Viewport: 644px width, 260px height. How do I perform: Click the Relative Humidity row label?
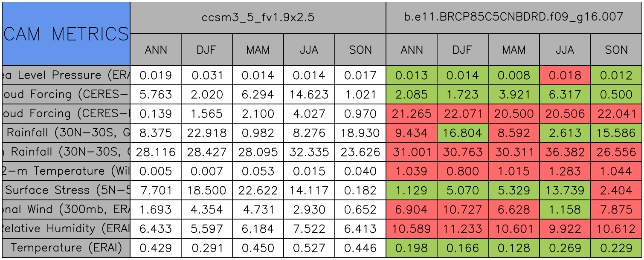tap(66, 229)
